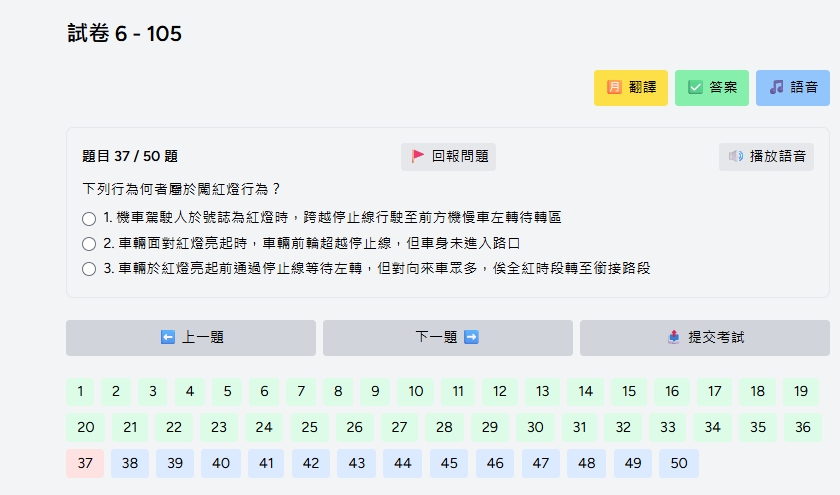The image size is (840, 495).
Task: Go to question 38 in the navigator
Action: click(x=130, y=464)
